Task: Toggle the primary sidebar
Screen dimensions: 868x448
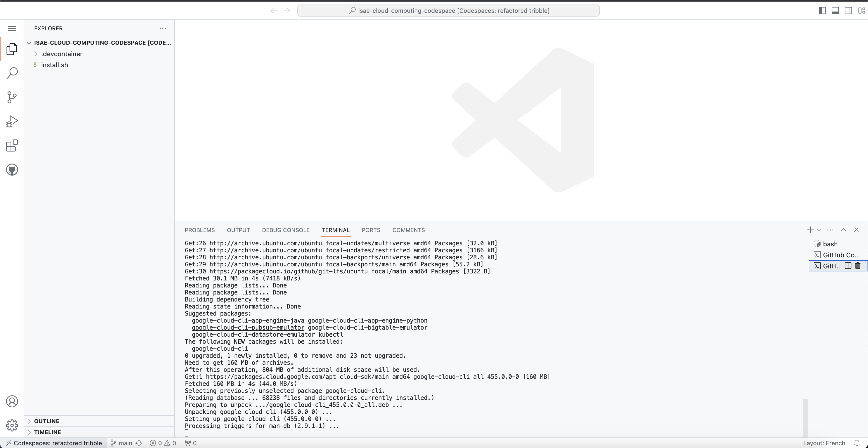Action: click(x=822, y=11)
